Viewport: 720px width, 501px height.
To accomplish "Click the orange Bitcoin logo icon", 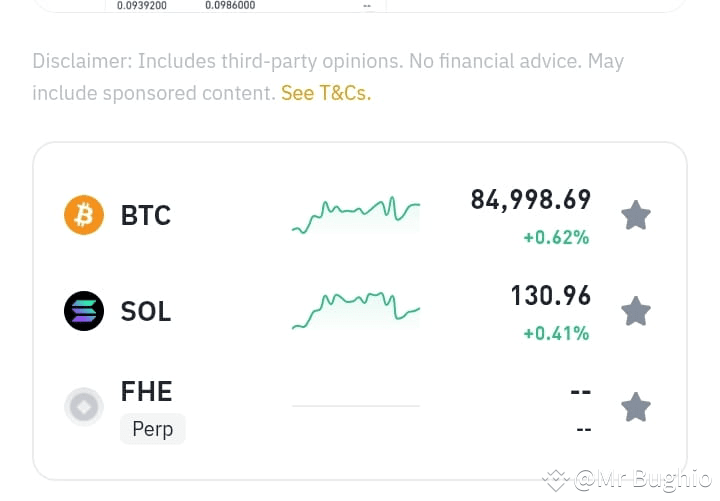I will tap(84, 215).
